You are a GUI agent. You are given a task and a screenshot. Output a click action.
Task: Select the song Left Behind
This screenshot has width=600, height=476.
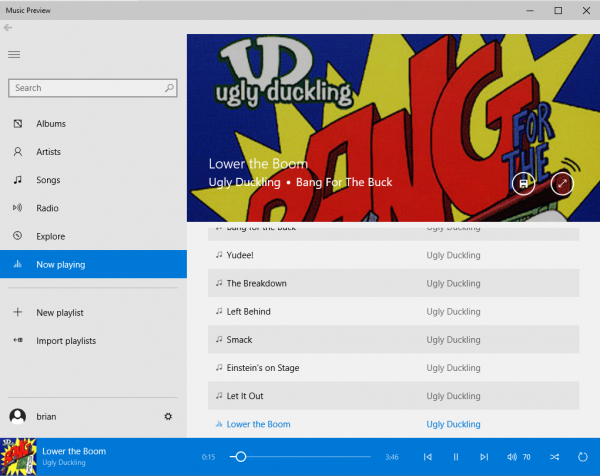[393, 311]
